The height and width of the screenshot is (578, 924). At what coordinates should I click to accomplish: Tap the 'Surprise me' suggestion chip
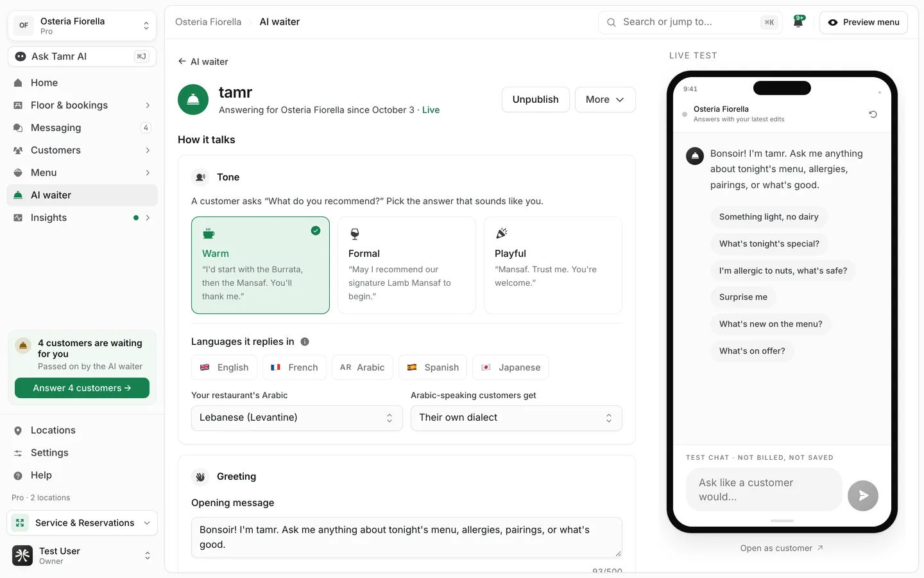pos(743,297)
